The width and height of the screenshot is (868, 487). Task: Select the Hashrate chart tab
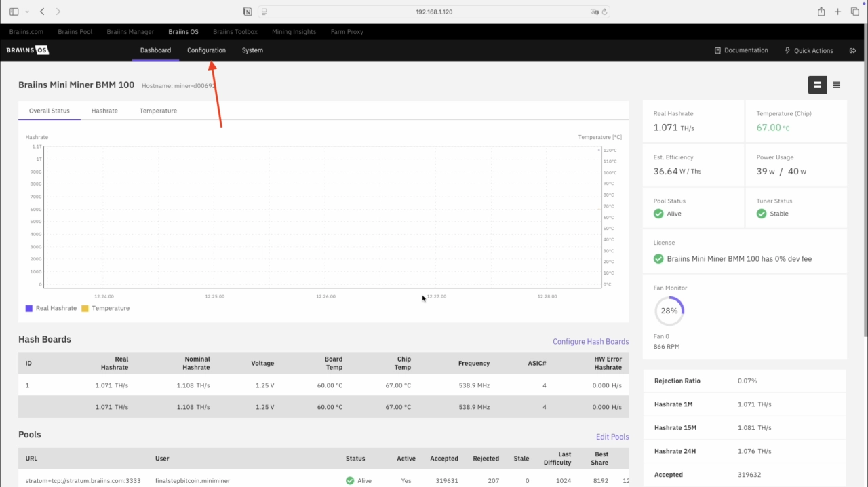click(104, 111)
